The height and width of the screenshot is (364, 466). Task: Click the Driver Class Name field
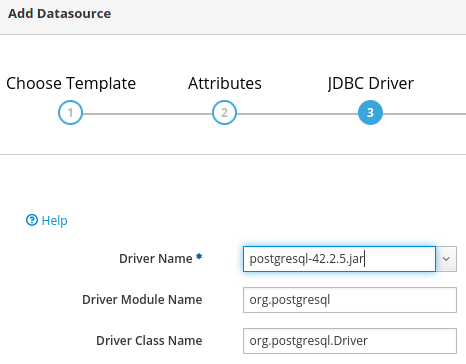pyautogui.click(x=350, y=341)
